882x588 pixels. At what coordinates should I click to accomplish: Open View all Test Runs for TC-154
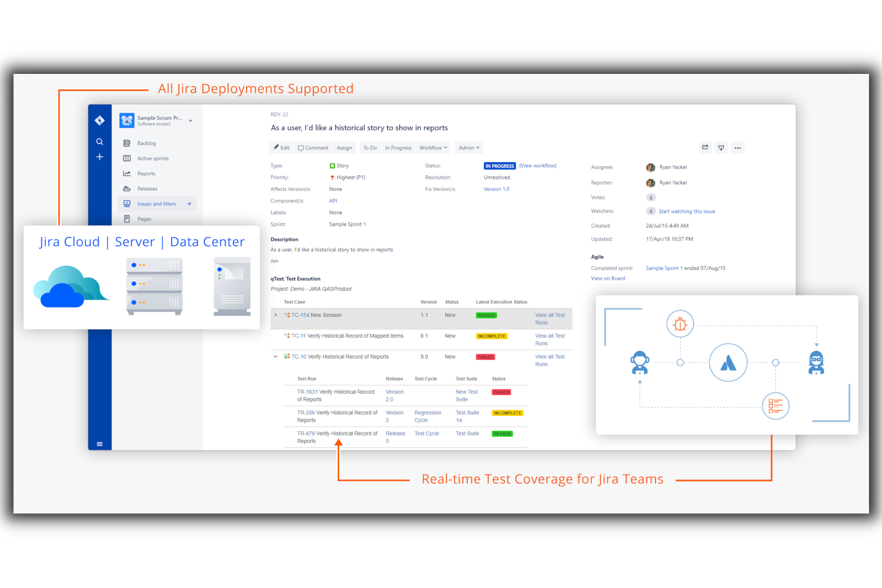pyautogui.click(x=549, y=319)
